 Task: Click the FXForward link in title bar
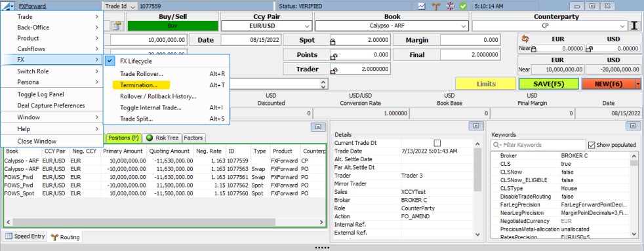tap(32, 6)
